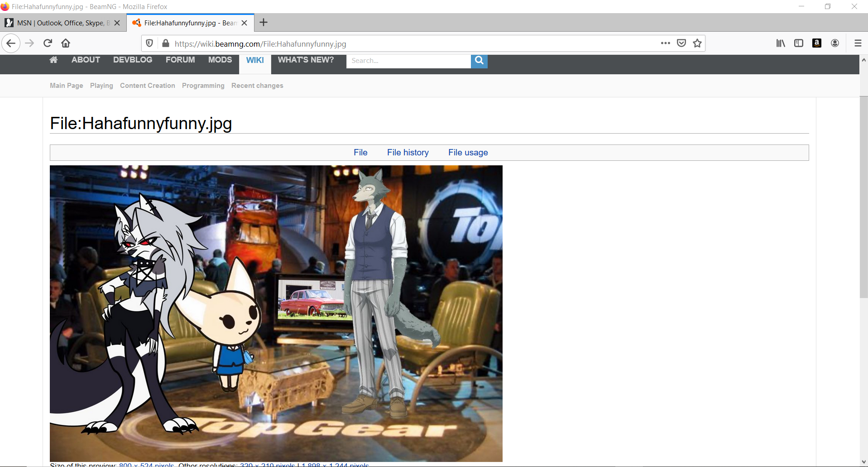This screenshot has width=868, height=467.
Task: Open Content Creation wiki section
Action: [x=148, y=86]
